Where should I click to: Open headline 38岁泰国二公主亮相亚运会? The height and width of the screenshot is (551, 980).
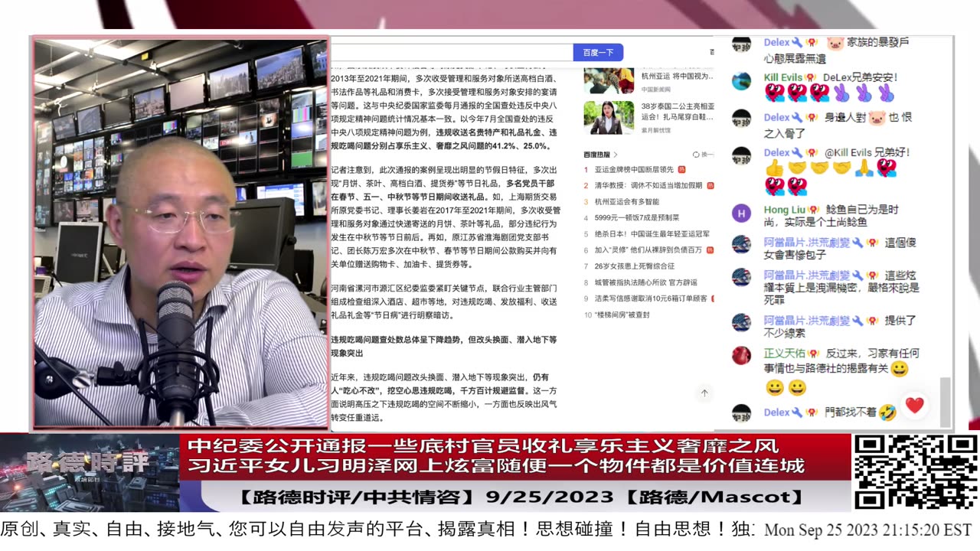tap(678, 112)
